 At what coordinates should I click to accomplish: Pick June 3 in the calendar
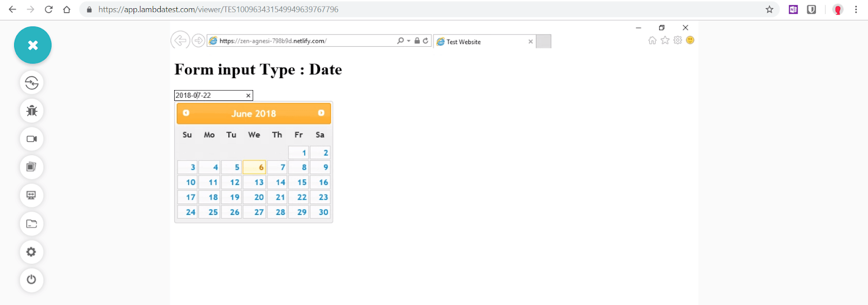coord(188,168)
